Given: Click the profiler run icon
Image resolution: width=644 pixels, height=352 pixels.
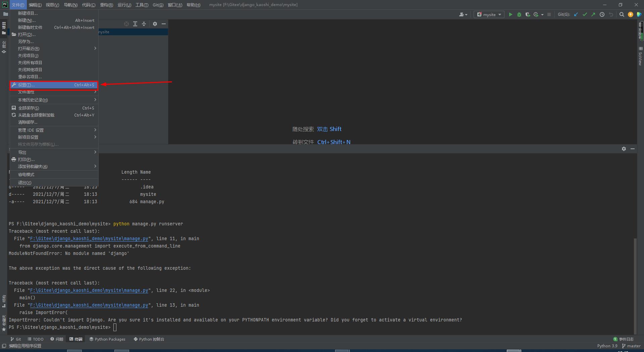Looking at the screenshot, I should click(x=536, y=14).
